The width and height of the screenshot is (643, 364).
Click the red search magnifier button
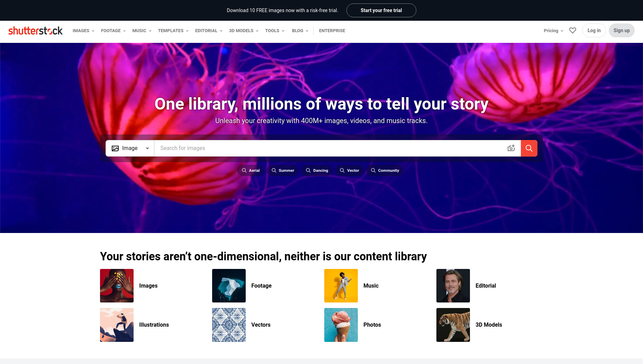coord(529,148)
